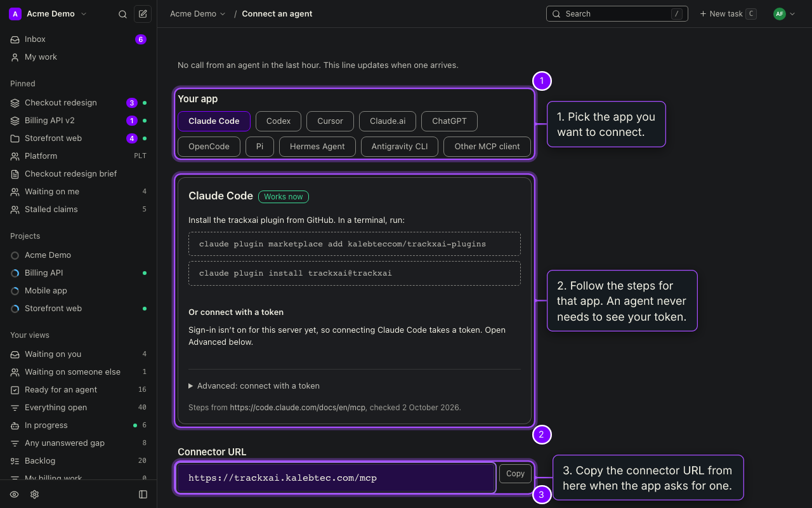
Task: Click the Billing API project progress icon
Action: [15, 273]
